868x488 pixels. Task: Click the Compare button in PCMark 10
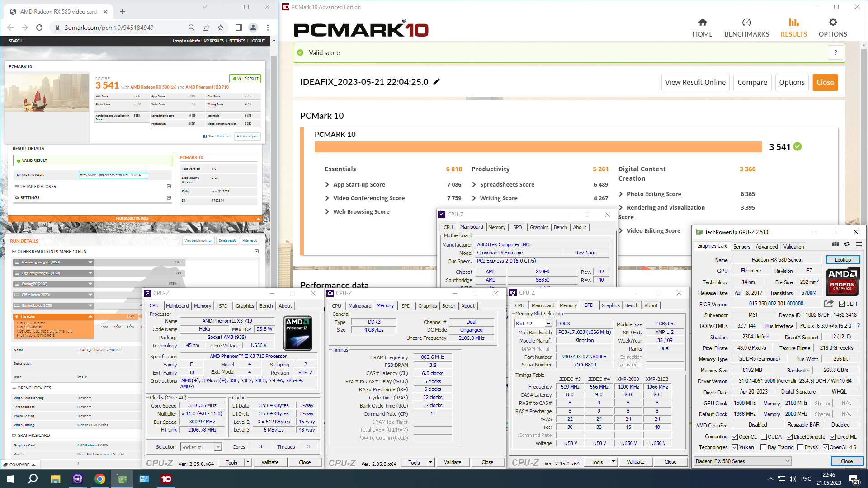coord(752,82)
